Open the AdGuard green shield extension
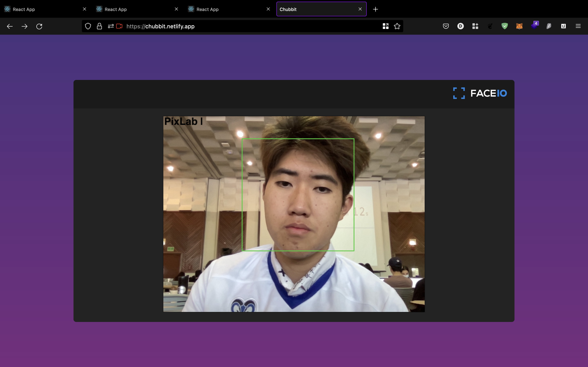 click(x=505, y=26)
